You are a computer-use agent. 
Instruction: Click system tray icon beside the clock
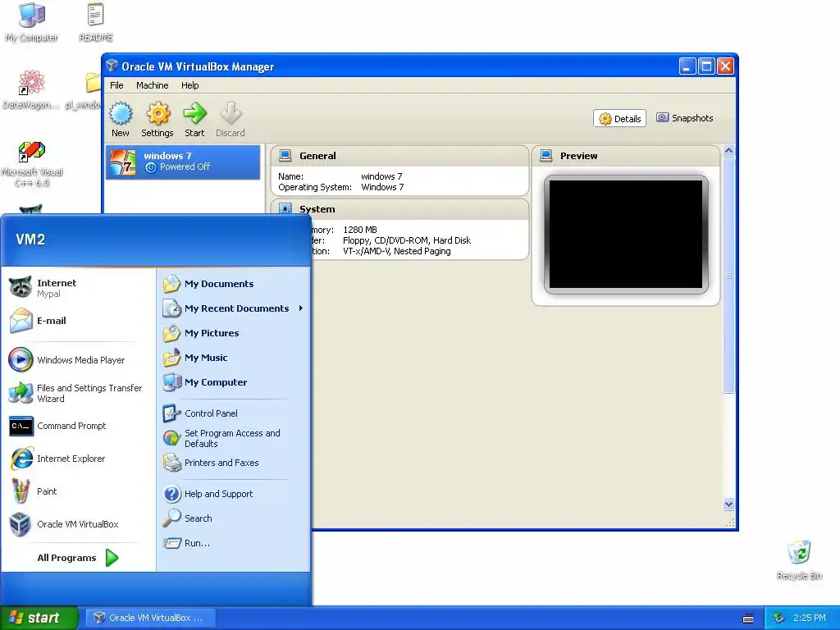[x=779, y=618]
